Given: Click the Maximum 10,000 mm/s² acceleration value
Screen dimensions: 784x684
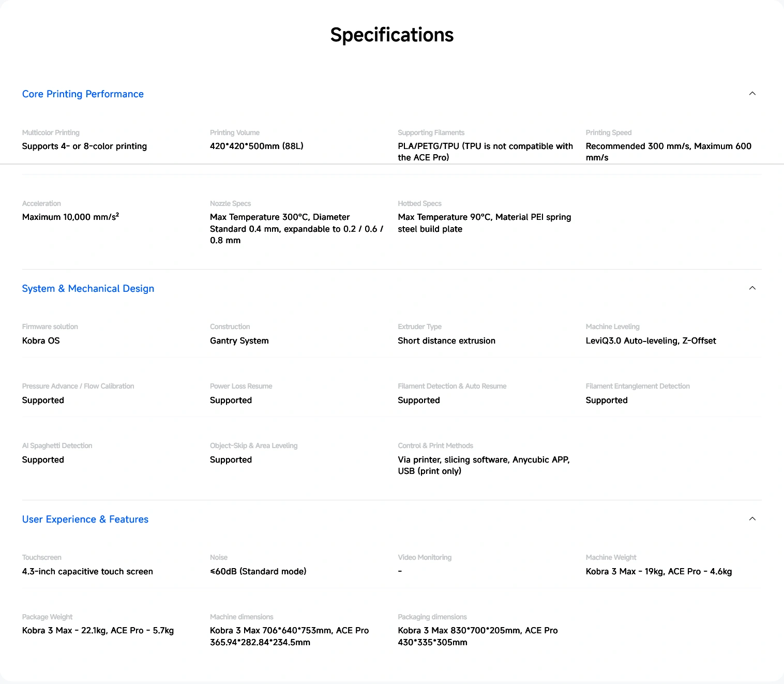Looking at the screenshot, I should coord(70,217).
